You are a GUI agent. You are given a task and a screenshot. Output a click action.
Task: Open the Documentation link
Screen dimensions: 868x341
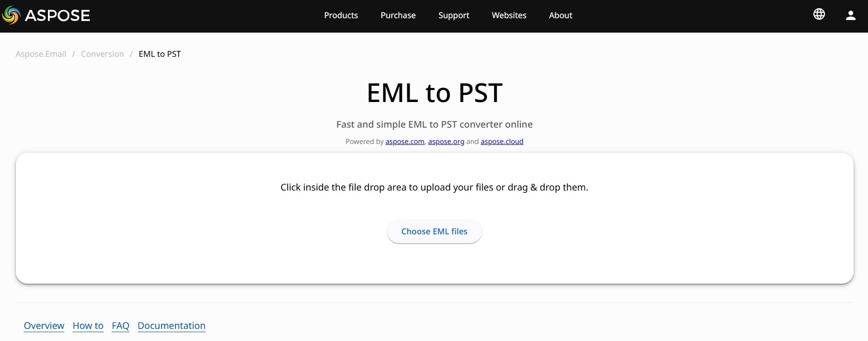click(x=172, y=326)
